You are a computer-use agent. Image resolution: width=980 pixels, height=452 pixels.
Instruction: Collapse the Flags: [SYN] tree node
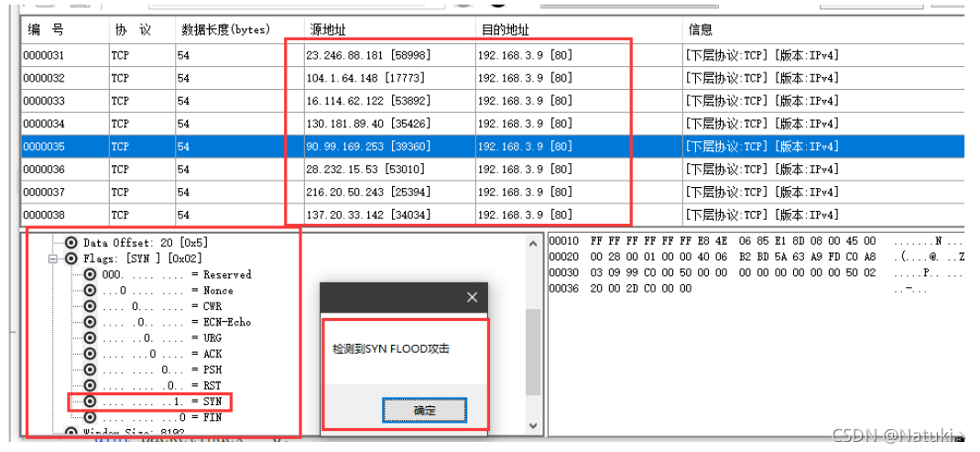pos(52,258)
